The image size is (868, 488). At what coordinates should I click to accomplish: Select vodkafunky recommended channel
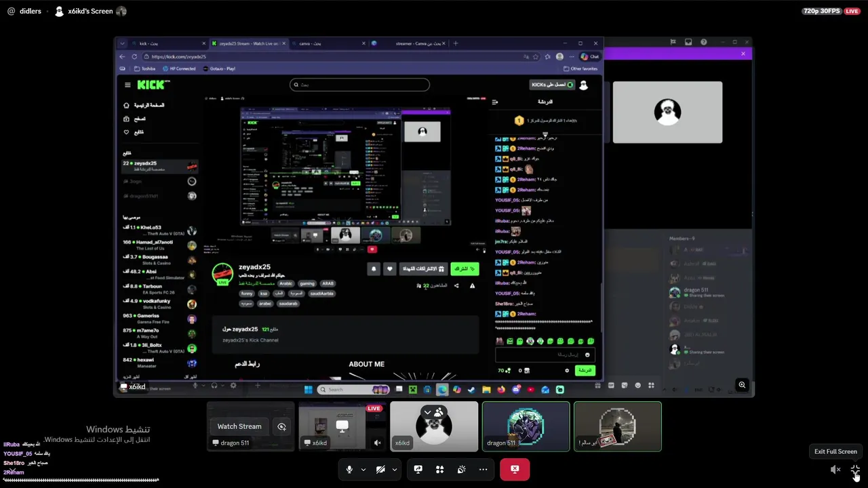[160, 304]
